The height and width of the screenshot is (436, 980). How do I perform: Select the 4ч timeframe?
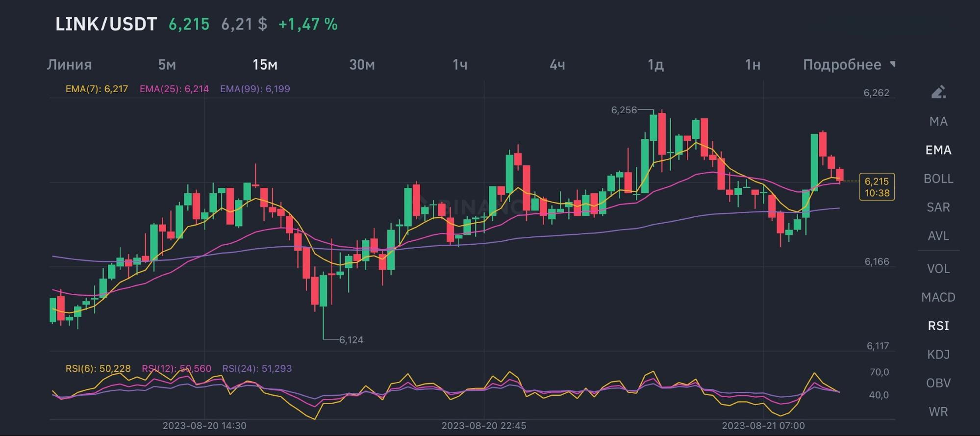point(557,65)
